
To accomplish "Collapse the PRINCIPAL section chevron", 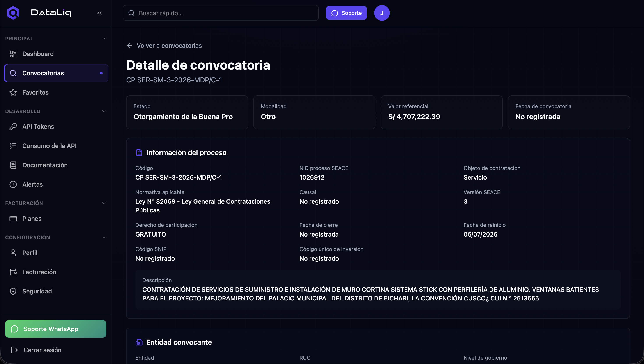I will click(104, 39).
